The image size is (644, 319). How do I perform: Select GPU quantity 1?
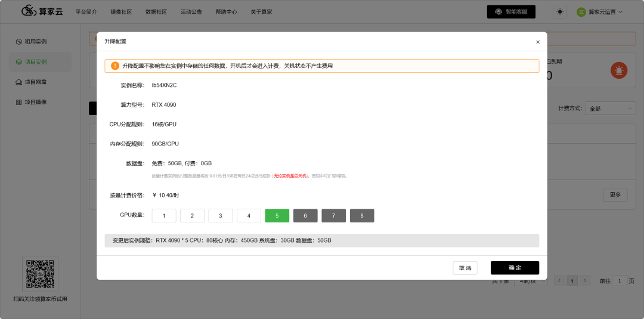(164, 215)
